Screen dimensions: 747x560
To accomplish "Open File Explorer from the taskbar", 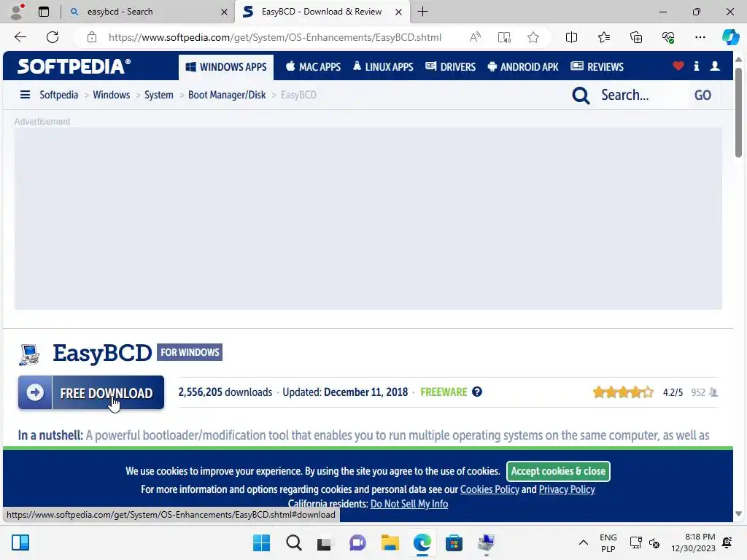I will click(390, 542).
